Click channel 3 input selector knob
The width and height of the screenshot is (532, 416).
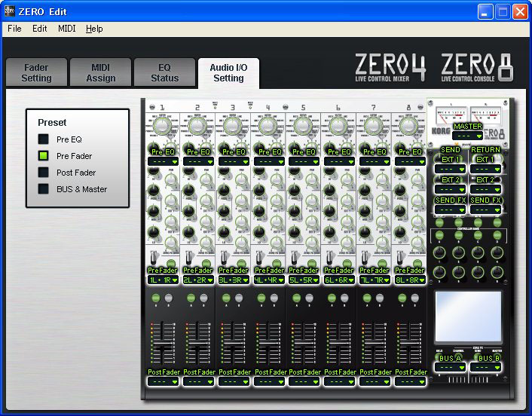click(233, 126)
